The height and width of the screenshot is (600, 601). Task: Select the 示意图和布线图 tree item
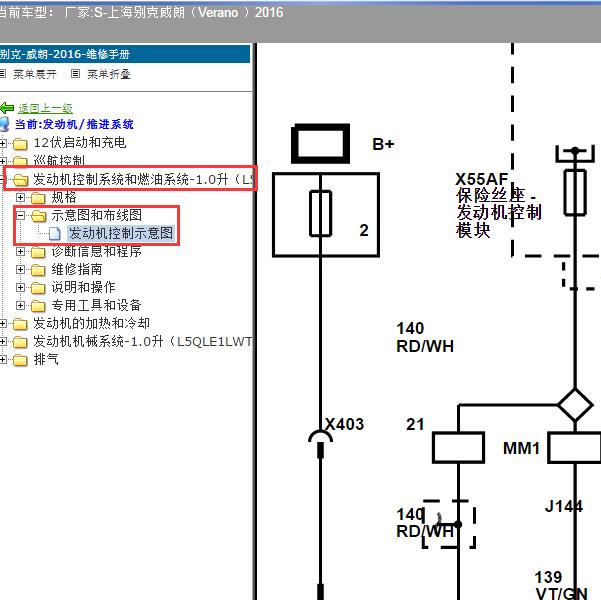click(97, 215)
